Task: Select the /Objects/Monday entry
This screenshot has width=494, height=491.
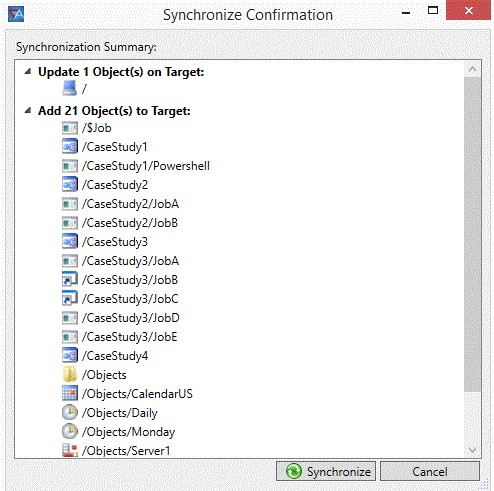Action: tap(128, 432)
